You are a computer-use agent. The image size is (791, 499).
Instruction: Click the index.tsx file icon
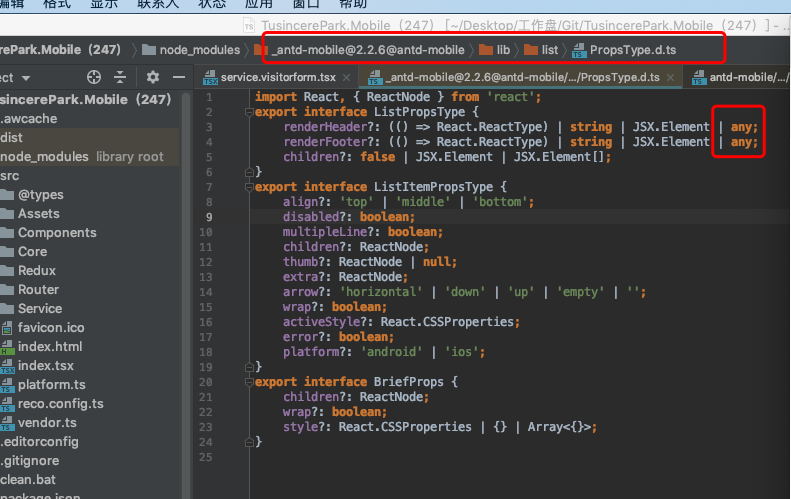click(x=7, y=366)
